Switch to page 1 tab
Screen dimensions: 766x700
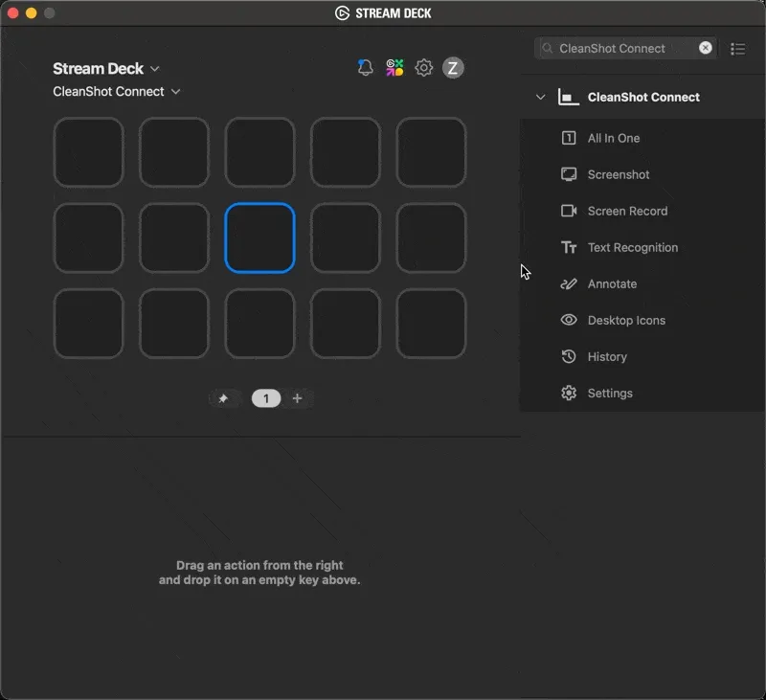(x=265, y=397)
